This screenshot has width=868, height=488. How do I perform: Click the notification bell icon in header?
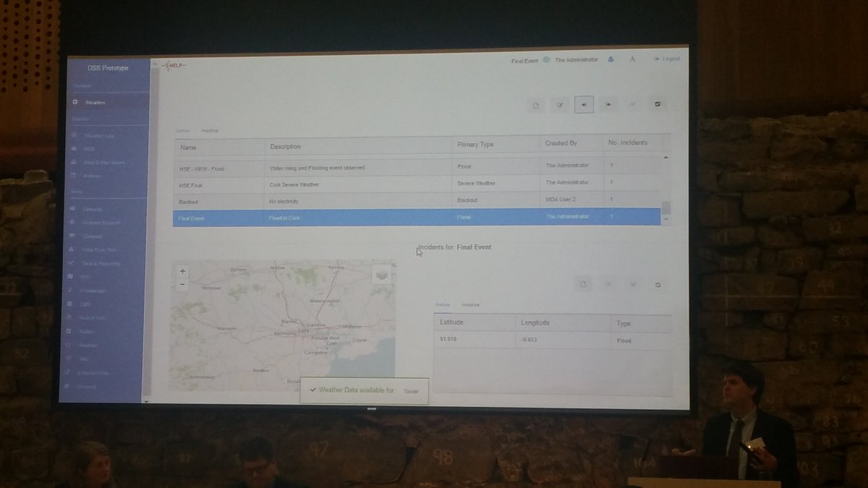(x=611, y=60)
